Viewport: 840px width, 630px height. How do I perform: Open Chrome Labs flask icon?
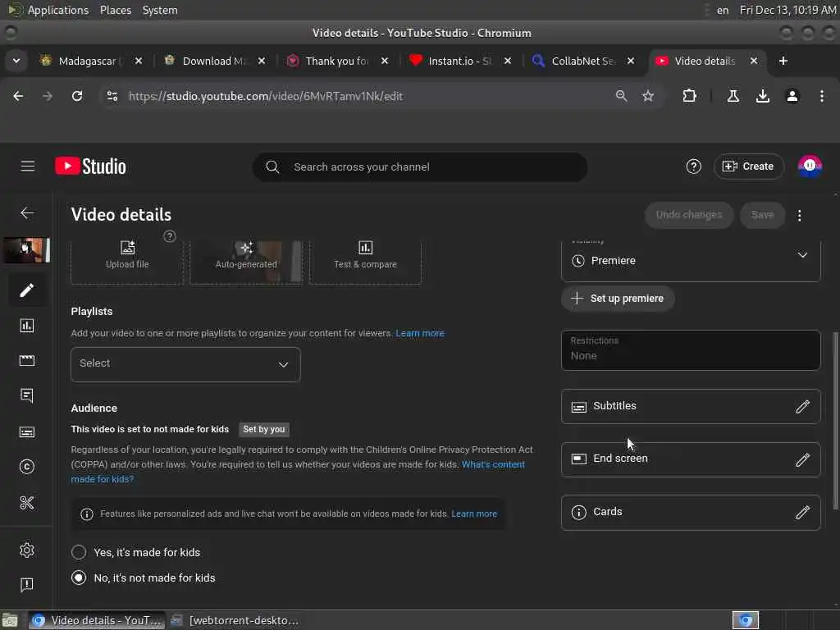[733, 96]
